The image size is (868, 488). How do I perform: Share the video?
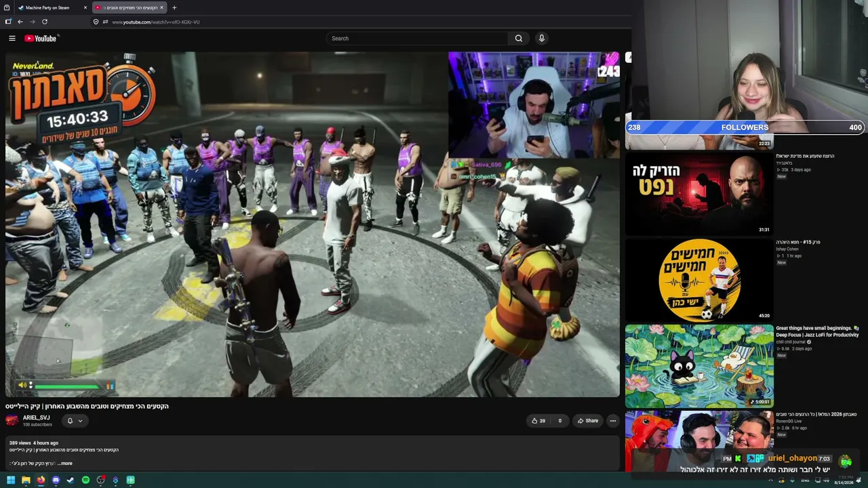pyautogui.click(x=588, y=421)
